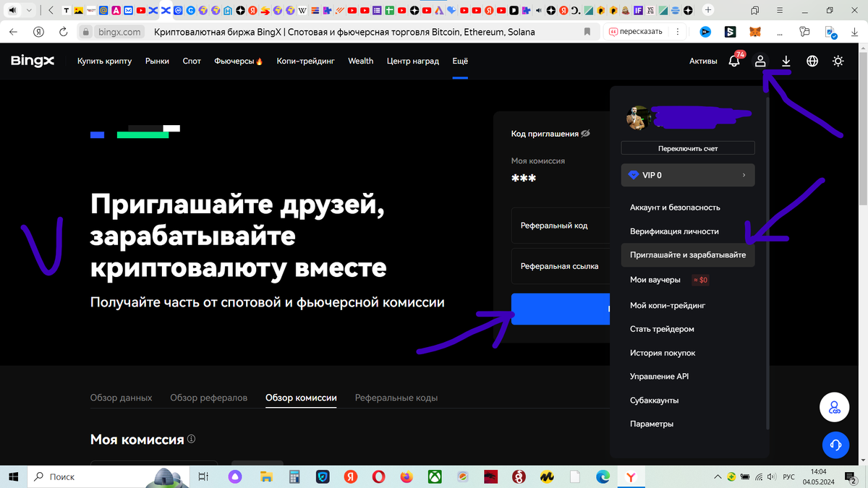Open Рынки in the top navigation
The width and height of the screenshot is (868, 488).
click(157, 61)
